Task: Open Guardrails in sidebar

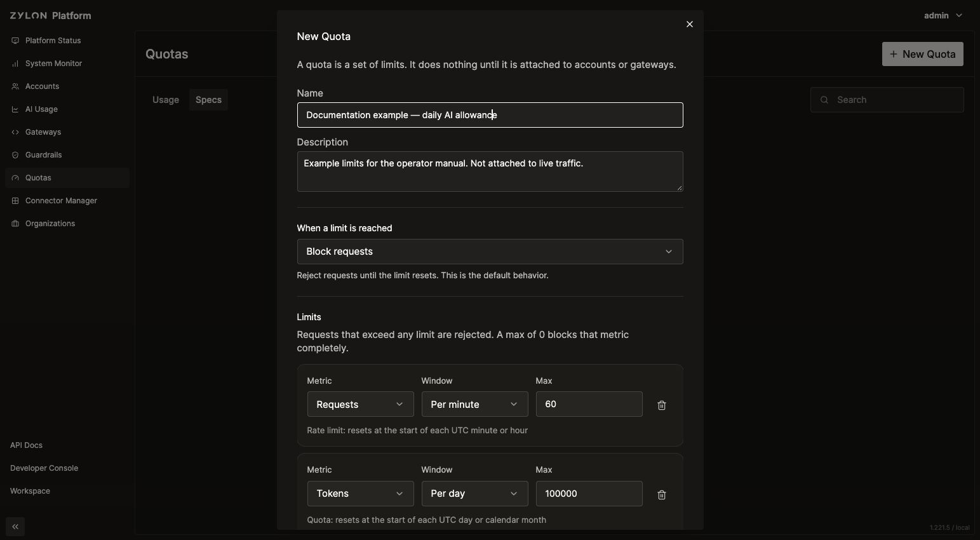Action: click(67, 155)
